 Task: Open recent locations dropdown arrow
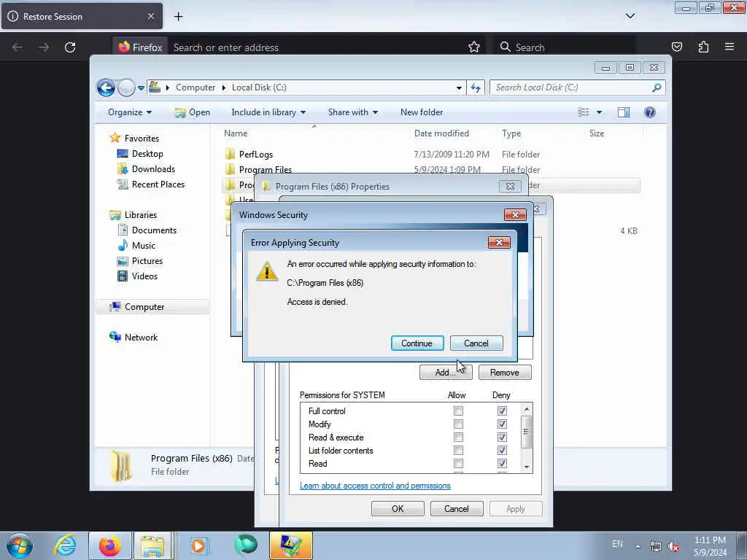tap(141, 88)
